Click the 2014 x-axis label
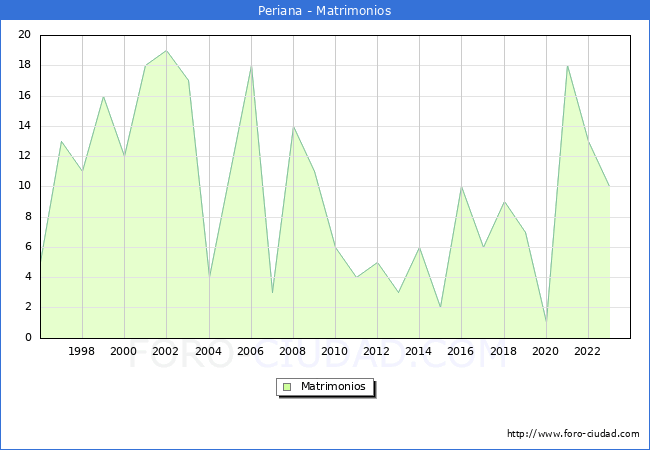 pyautogui.click(x=419, y=351)
